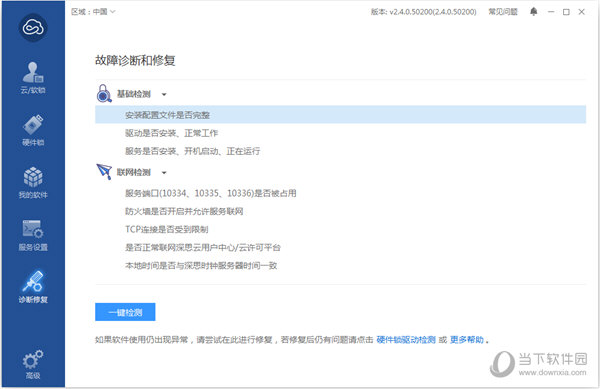Click the 一键检测 button
This screenshot has height=389, width=600.
click(125, 312)
